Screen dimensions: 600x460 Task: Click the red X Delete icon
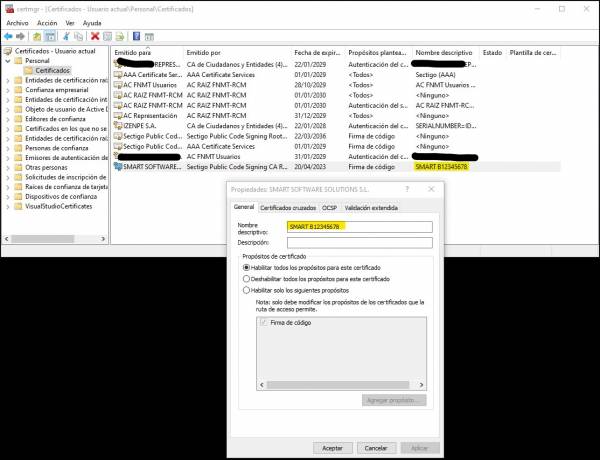[95, 36]
